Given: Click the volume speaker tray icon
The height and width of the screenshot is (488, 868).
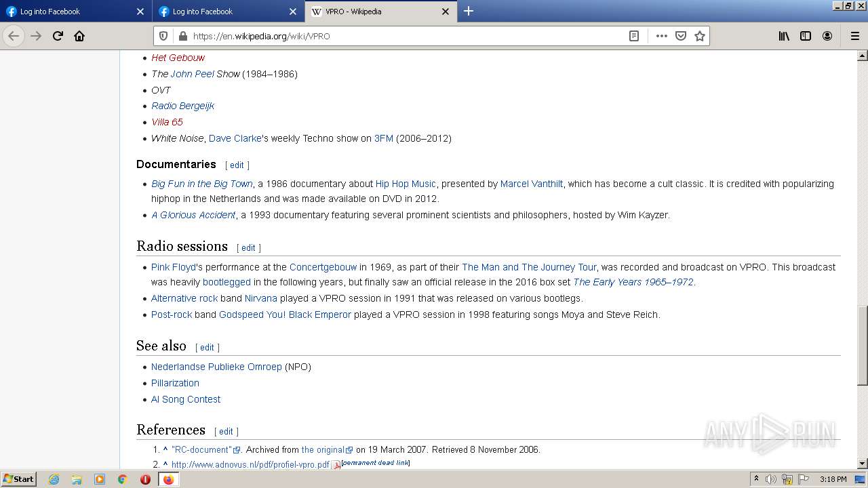Looking at the screenshot, I should (x=771, y=479).
